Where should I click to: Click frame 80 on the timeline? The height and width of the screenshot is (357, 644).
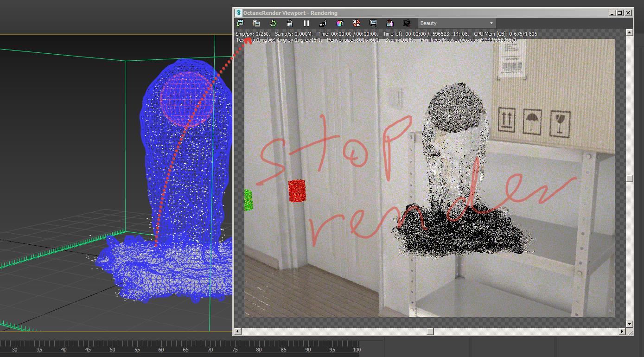click(259, 350)
